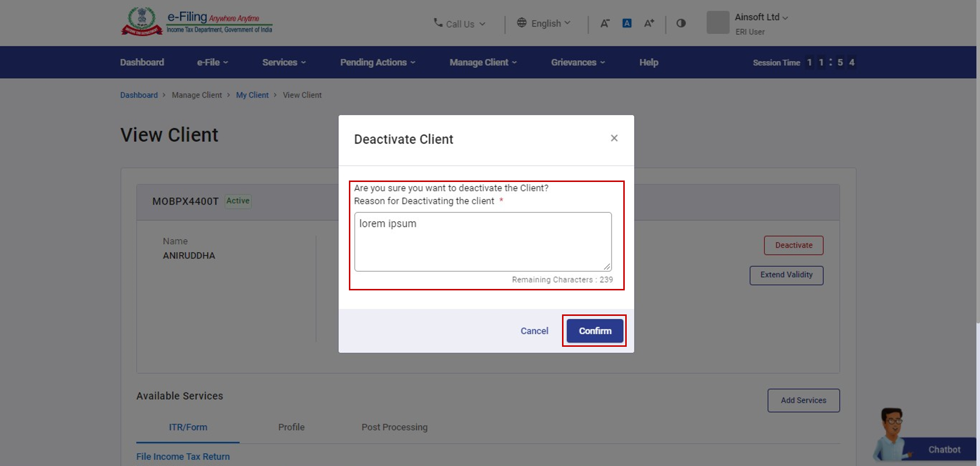Increase font size with A+ icon
This screenshot has width=980, height=466.
(649, 23)
